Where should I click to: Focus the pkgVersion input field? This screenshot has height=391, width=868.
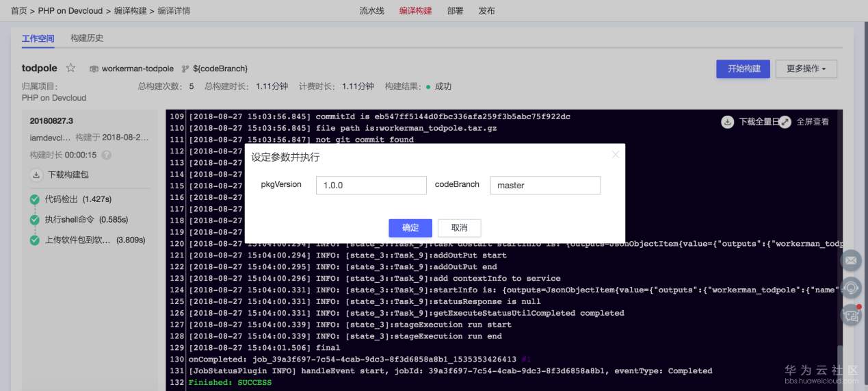pos(372,186)
